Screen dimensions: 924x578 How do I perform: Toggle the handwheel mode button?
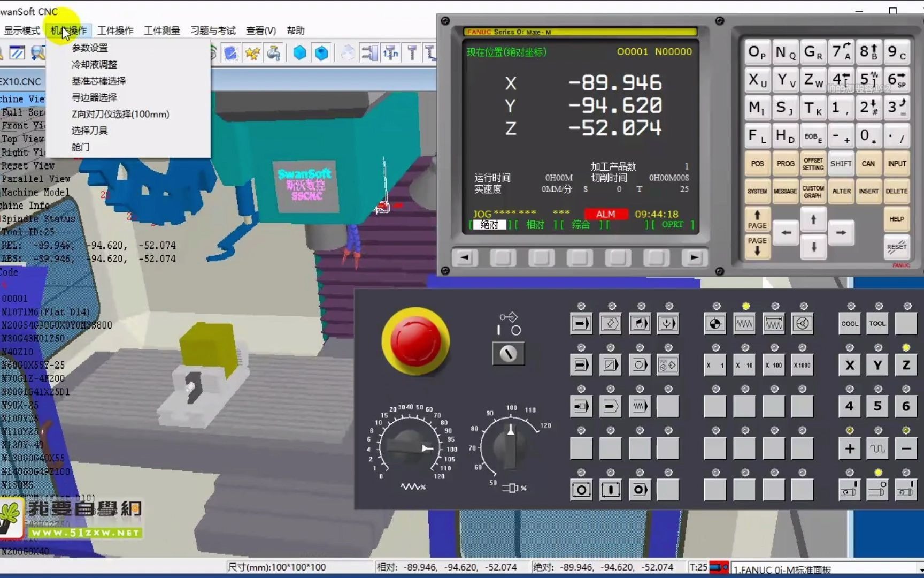point(802,323)
